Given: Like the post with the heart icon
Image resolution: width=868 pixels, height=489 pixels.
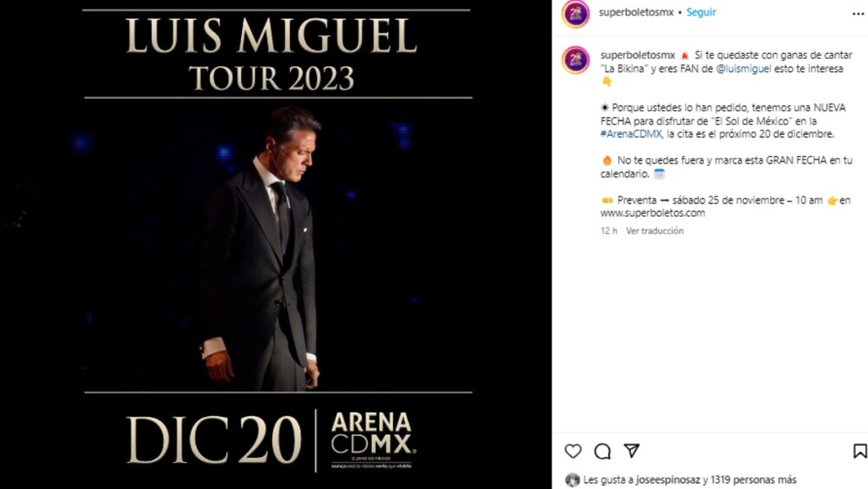Looking at the screenshot, I should point(573,451).
